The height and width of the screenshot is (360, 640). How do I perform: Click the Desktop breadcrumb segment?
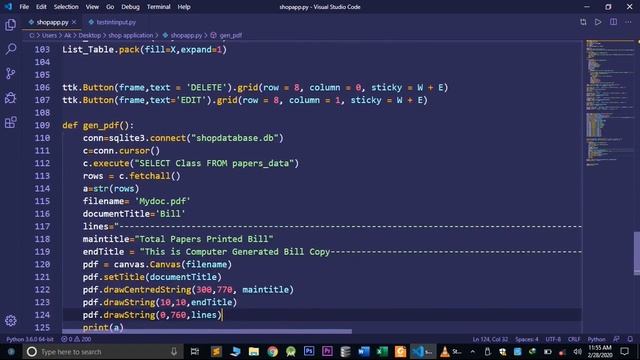pos(90,36)
